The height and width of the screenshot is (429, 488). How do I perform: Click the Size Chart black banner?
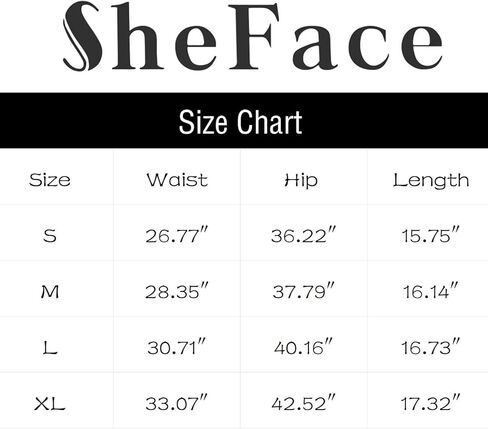[244, 120]
